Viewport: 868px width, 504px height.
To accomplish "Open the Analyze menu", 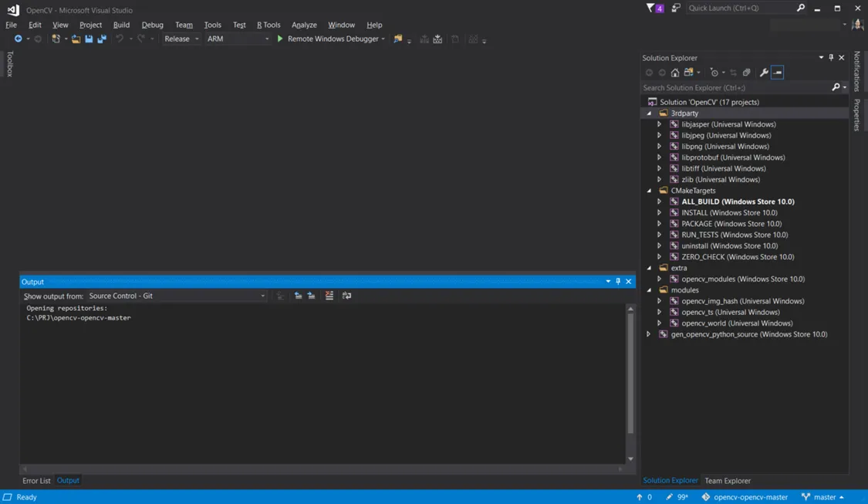I will [304, 25].
